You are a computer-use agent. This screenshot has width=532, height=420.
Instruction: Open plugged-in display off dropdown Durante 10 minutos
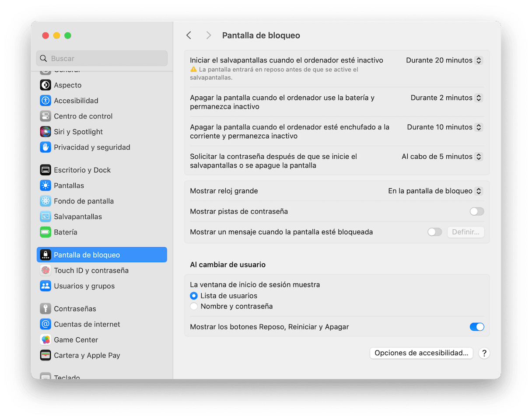(444, 127)
